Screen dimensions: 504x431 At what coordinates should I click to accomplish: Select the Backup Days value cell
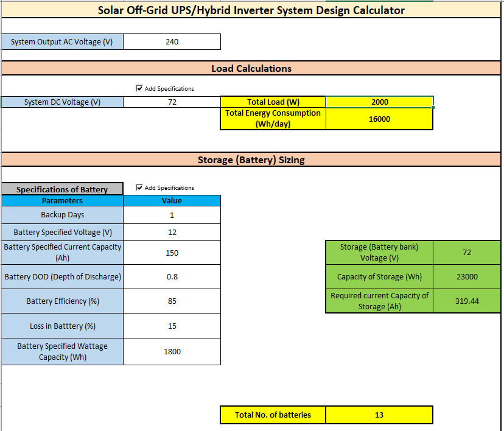(x=172, y=215)
